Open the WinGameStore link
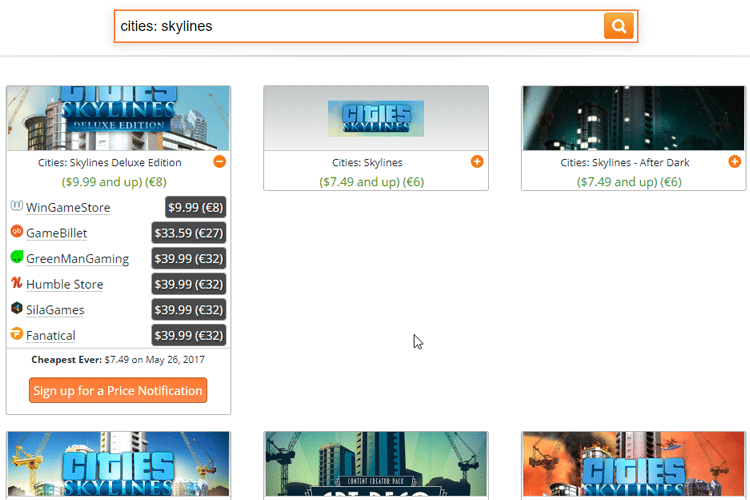 pos(68,208)
